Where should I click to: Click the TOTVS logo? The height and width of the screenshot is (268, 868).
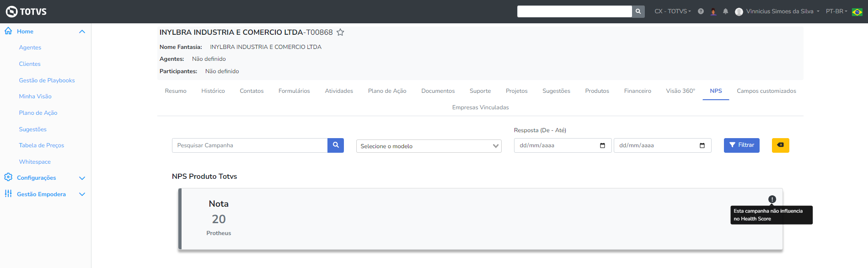coord(26,11)
